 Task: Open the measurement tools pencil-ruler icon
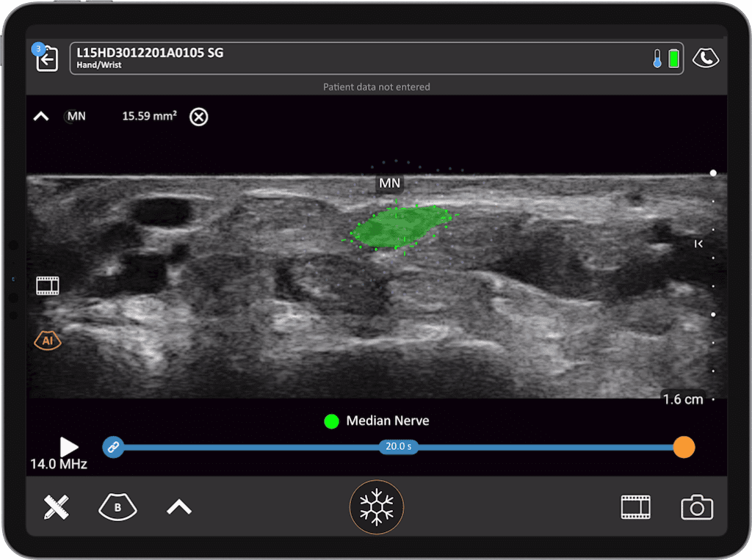[56, 507]
